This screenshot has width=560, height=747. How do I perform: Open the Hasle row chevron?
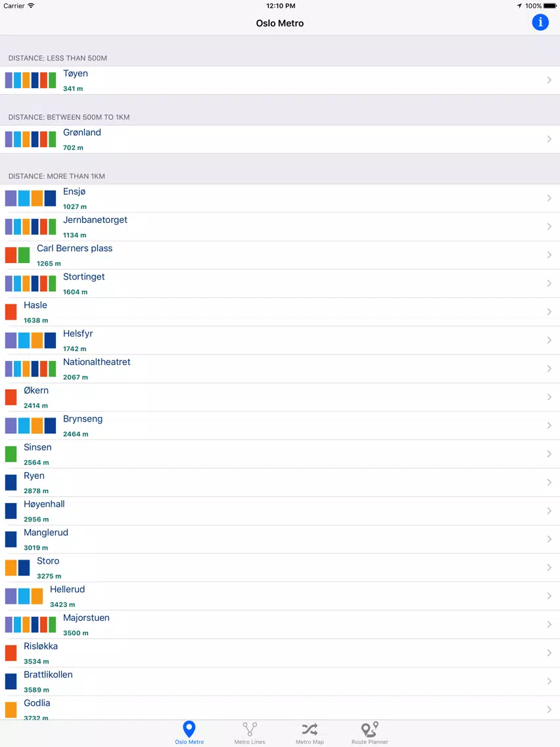tap(549, 312)
